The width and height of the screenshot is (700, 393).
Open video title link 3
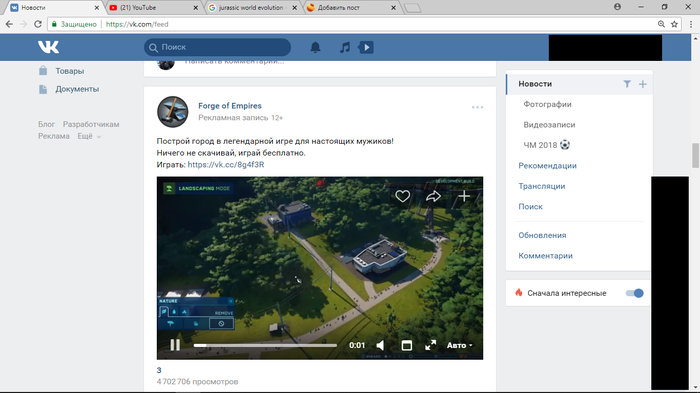[159, 370]
